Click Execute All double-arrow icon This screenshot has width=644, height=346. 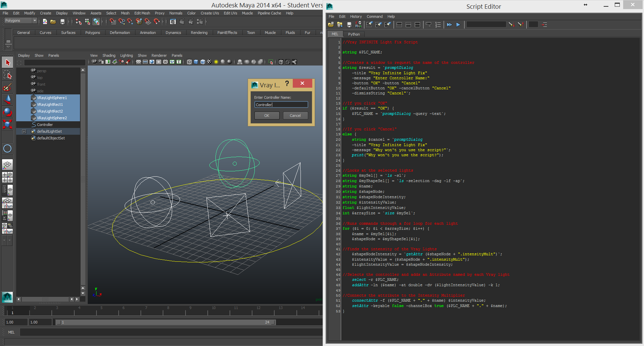coord(449,25)
